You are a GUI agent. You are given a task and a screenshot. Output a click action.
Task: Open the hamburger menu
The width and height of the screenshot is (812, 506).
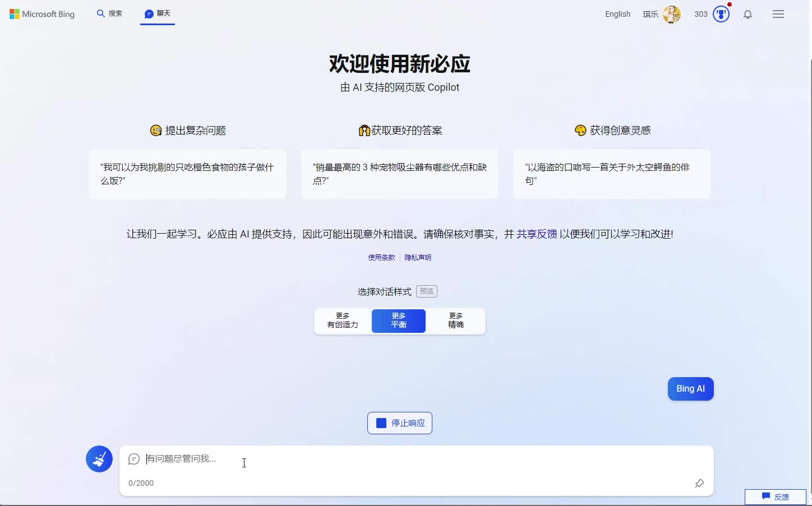pyautogui.click(x=778, y=15)
